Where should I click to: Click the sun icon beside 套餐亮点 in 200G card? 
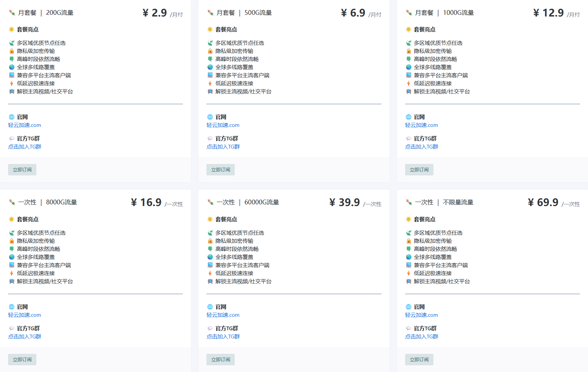pyautogui.click(x=12, y=29)
